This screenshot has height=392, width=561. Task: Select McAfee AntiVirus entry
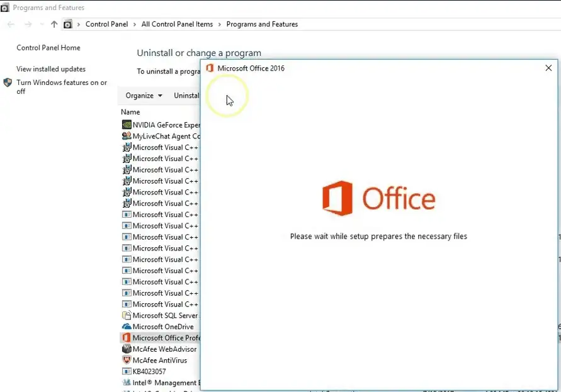[x=161, y=360]
